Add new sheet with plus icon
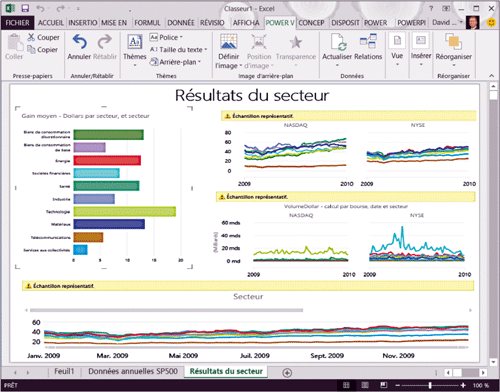The height and width of the screenshot is (392, 500). pyautogui.click(x=287, y=373)
